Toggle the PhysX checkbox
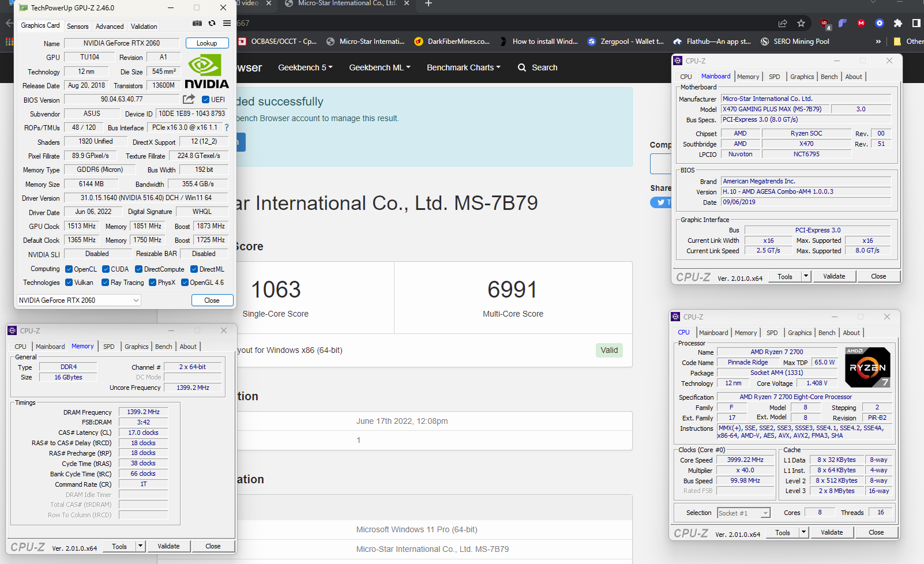Image resolution: width=924 pixels, height=564 pixels. (152, 283)
